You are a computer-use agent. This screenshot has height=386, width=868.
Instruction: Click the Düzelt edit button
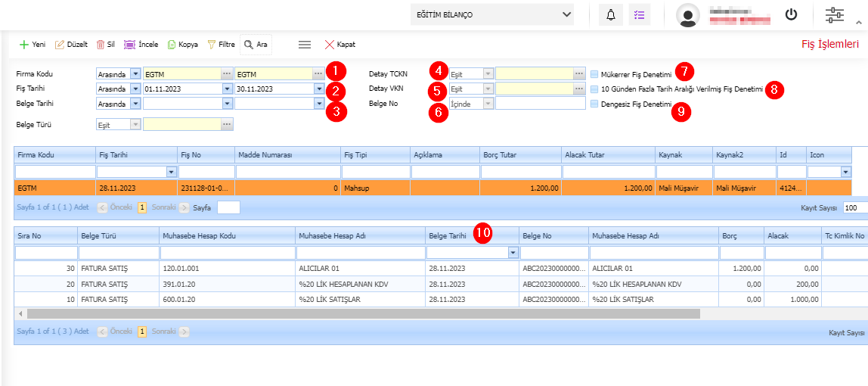72,45
